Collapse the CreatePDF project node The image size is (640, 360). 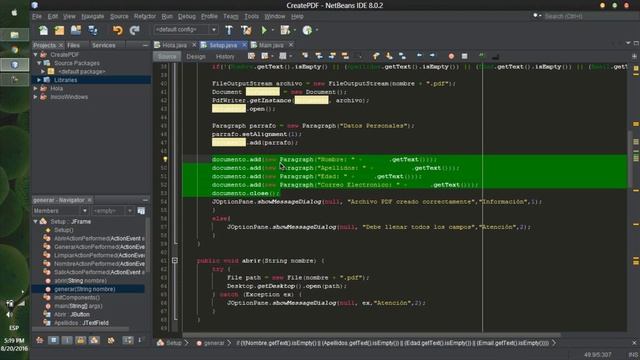(x=36, y=54)
